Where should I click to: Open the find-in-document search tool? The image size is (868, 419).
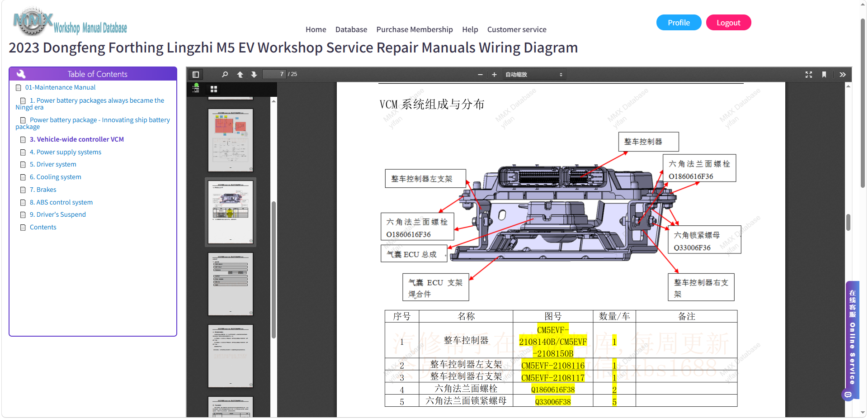(225, 75)
